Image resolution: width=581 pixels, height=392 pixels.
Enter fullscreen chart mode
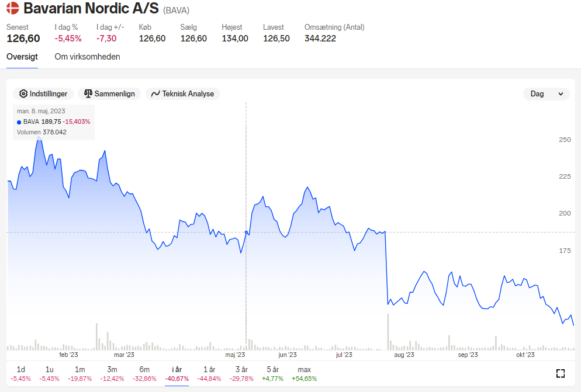pos(561,373)
